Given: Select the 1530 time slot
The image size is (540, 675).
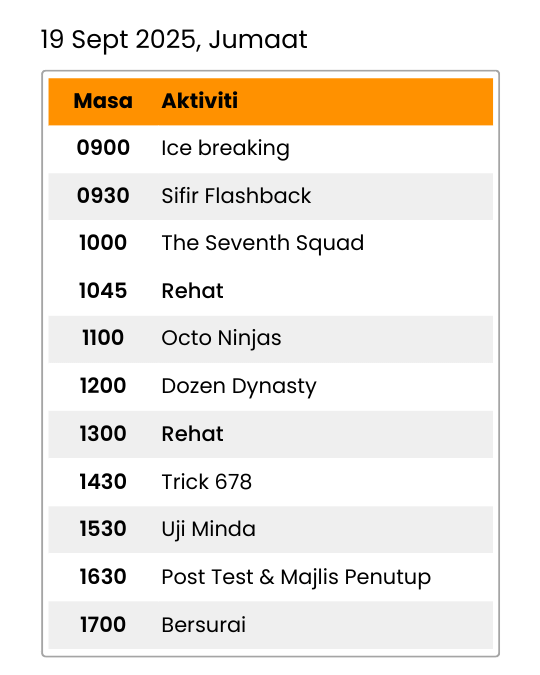Looking at the screenshot, I should click(103, 529).
